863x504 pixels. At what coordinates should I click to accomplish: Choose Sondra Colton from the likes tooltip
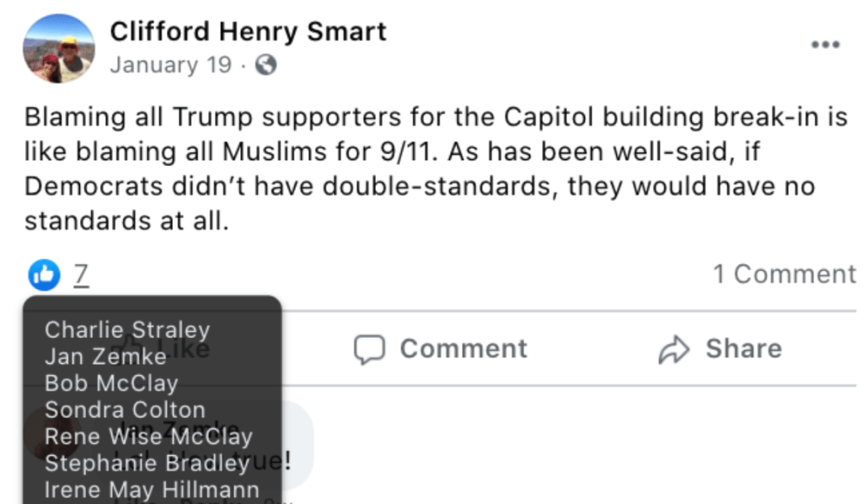pos(125,410)
